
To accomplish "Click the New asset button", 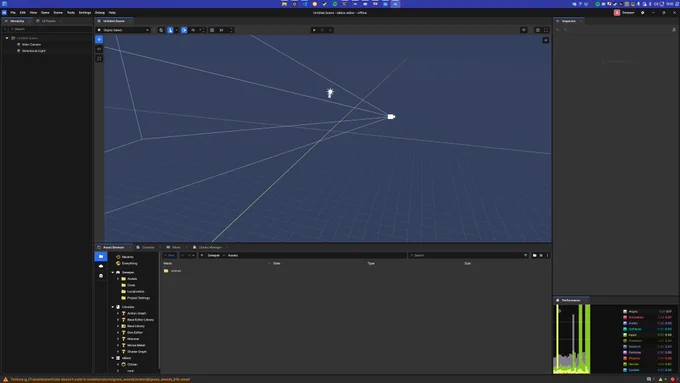I will (x=170, y=255).
